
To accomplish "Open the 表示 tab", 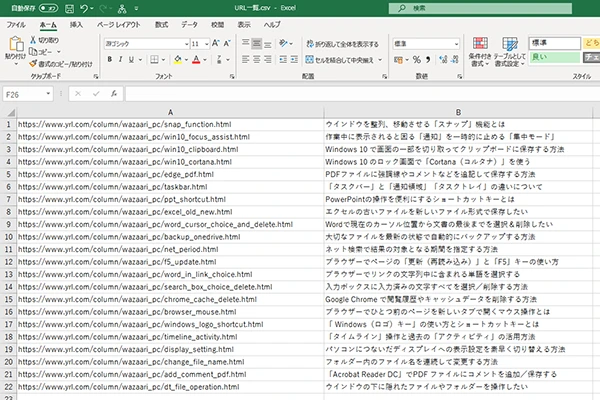I will coord(244,25).
